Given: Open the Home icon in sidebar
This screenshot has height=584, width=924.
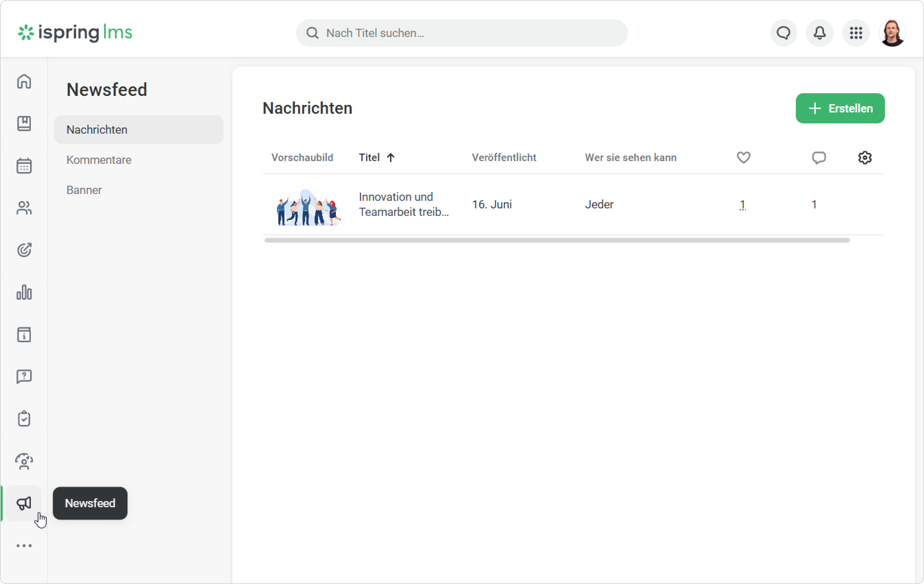Looking at the screenshot, I should [24, 81].
